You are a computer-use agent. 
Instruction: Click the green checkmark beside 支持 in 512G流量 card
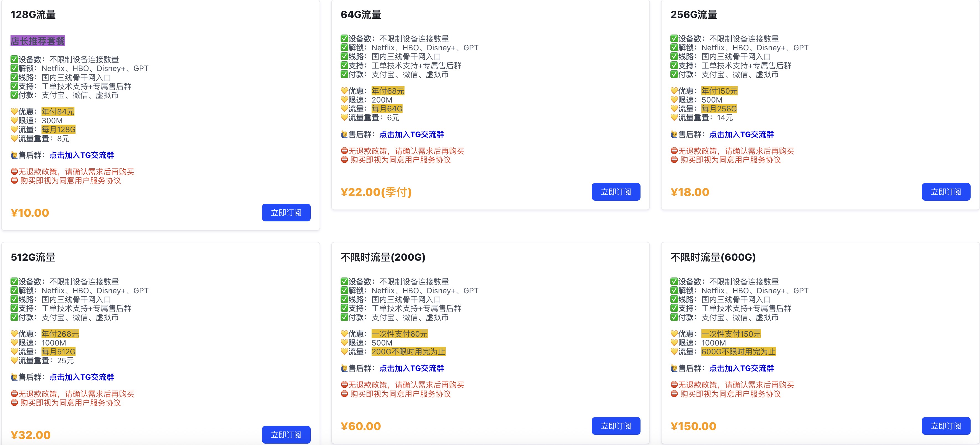[14, 308]
